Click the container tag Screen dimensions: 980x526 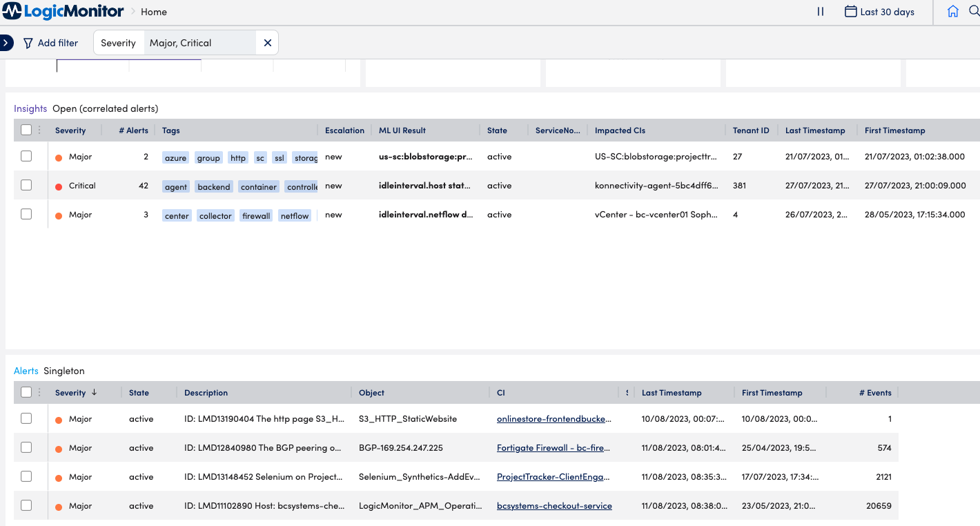pyautogui.click(x=259, y=187)
